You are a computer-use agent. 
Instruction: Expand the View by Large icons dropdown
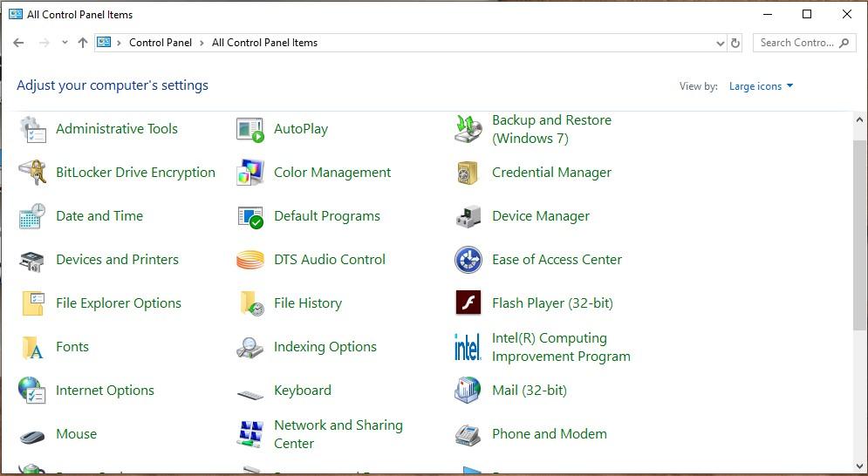tap(761, 86)
